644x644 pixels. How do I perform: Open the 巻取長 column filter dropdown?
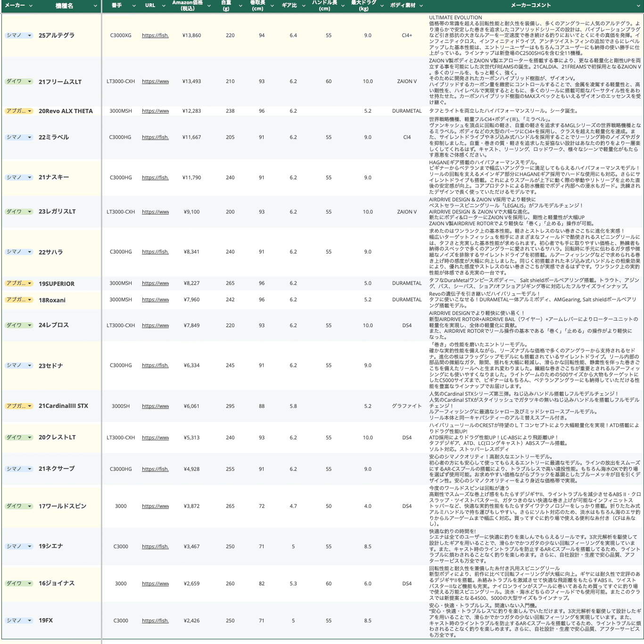[x=272, y=6]
